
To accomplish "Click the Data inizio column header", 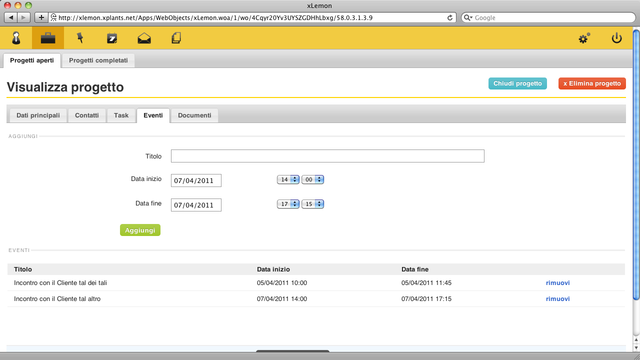I will (273, 269).
